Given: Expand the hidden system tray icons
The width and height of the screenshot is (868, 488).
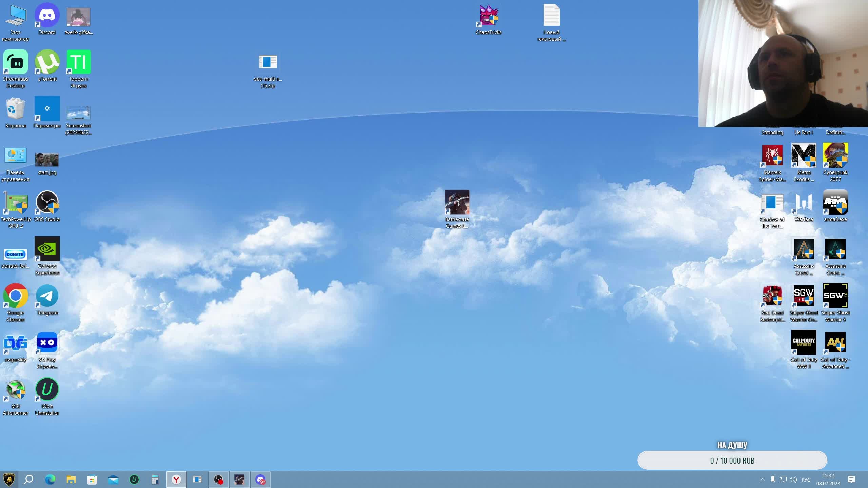Looking at the screenshot, I should pos(763,480).
